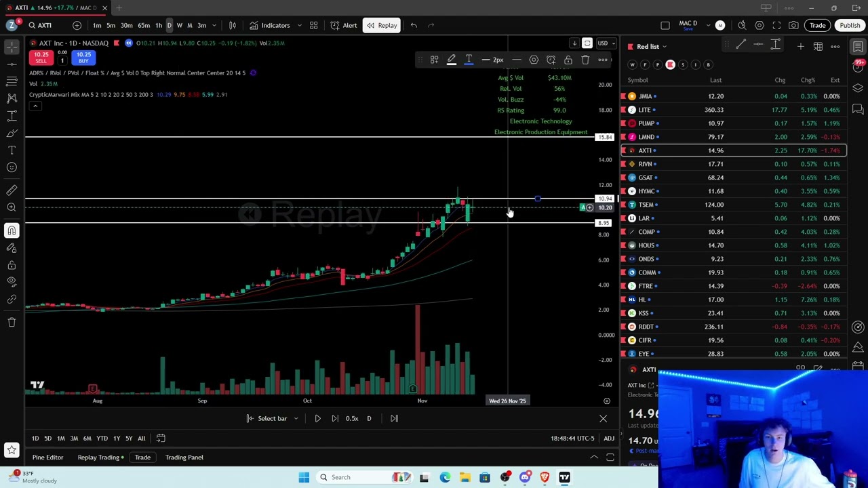The width and height of the screenshot is (868, 488).
Task: Lock selected drawing in floating toolbar
Action: click(x=568, y=60)
